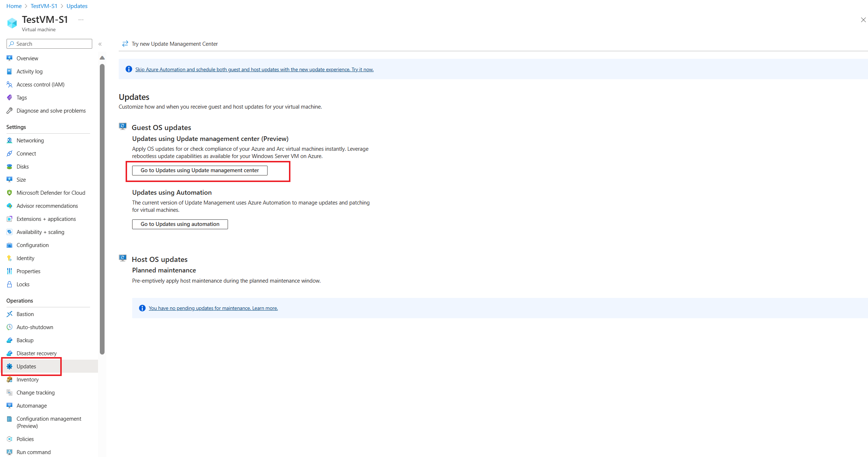
Task: Select Overview menu item in sidebar
Action: pyautogui.click(x=28, y=58)
